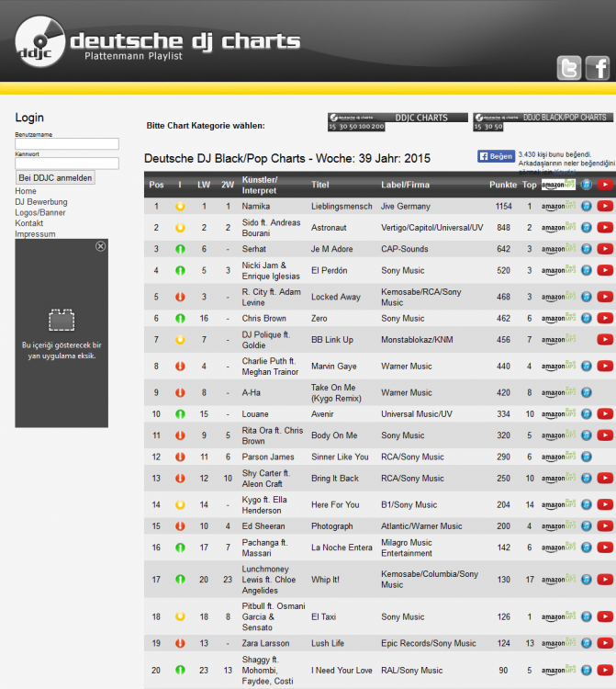Screen dimensions: 616x689
Task: Click title Lieblingsmensch
Action: tap(342, 206)
